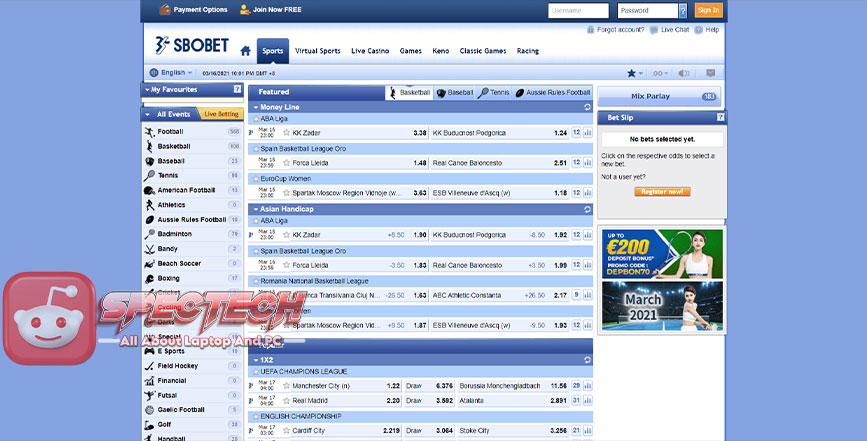
Task: Select Boxing glove icon in sidebar
Action: point(149,279)
